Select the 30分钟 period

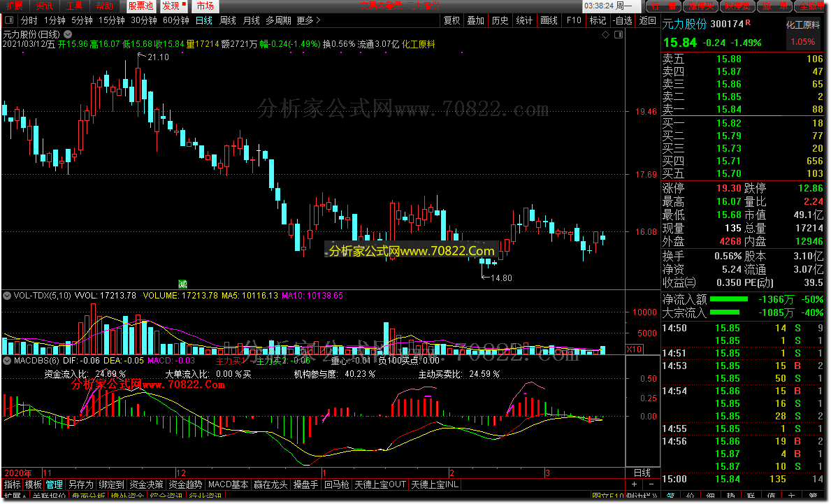point(144,20)
